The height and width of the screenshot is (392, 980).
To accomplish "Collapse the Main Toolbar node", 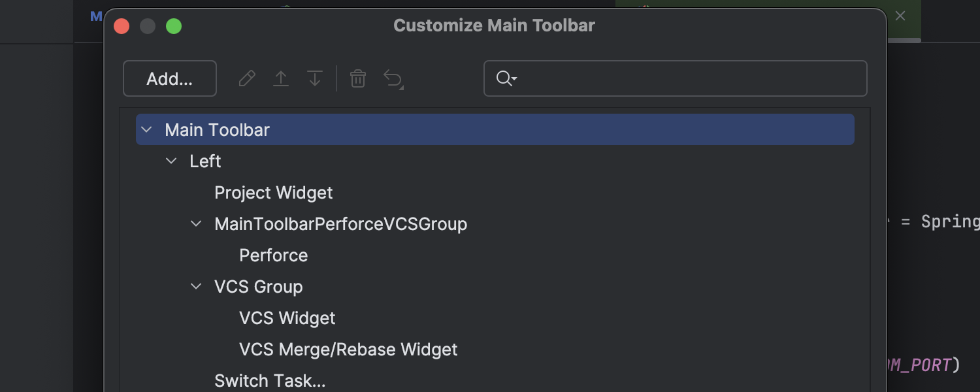I will pos(146,130).
